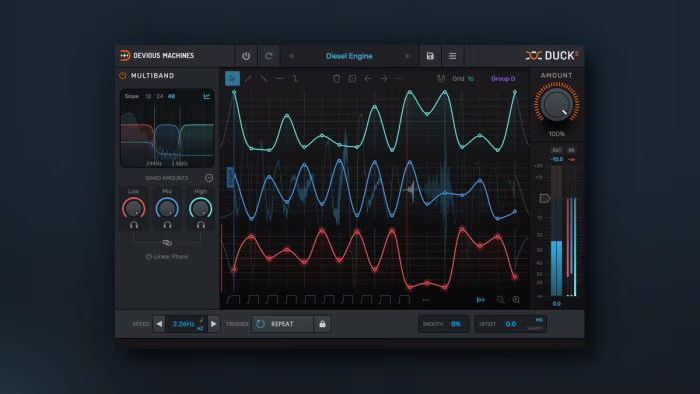The width and height of the screenshot is (700, 394).
Task: Click the Low band amount knob
Action: pos(133,208)
